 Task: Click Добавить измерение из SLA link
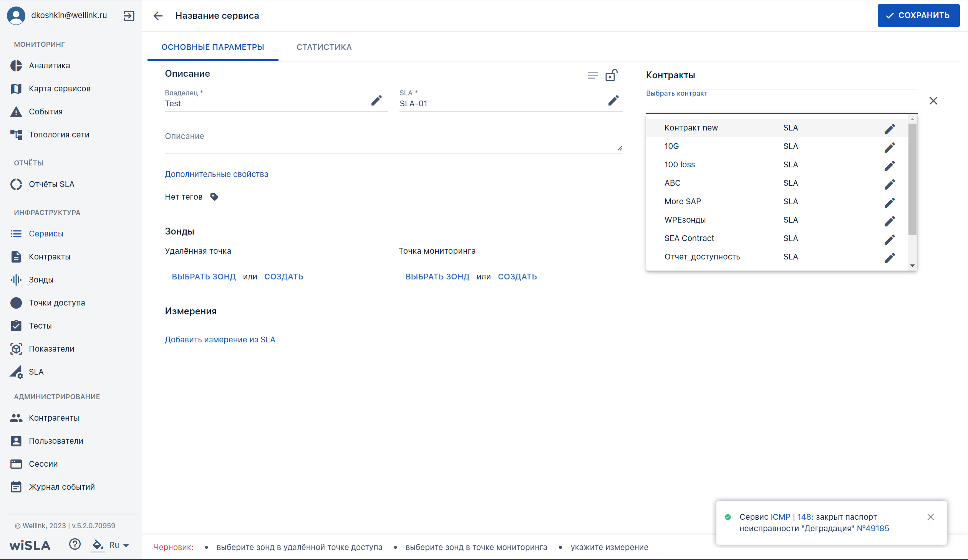[x=220, y=340]
